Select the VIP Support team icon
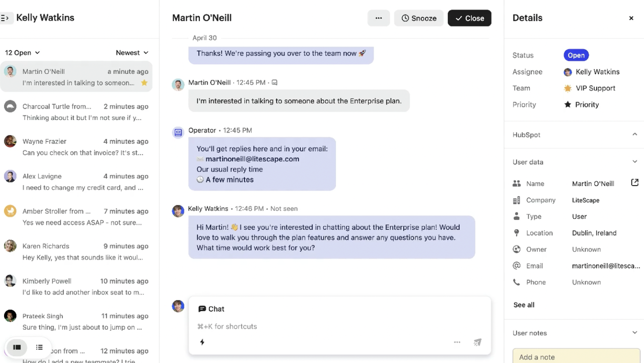The height and width of the screenshot is (363, 644). [x=568, y=88]
